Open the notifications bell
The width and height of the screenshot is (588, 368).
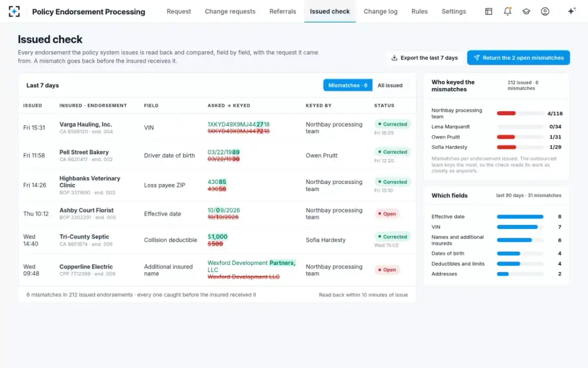(x=508, y=11)
